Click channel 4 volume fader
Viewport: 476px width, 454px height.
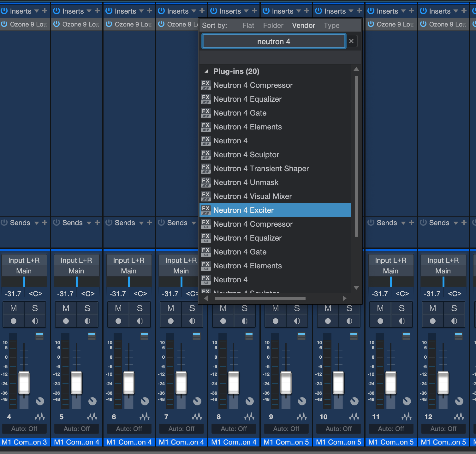(24, 383)
